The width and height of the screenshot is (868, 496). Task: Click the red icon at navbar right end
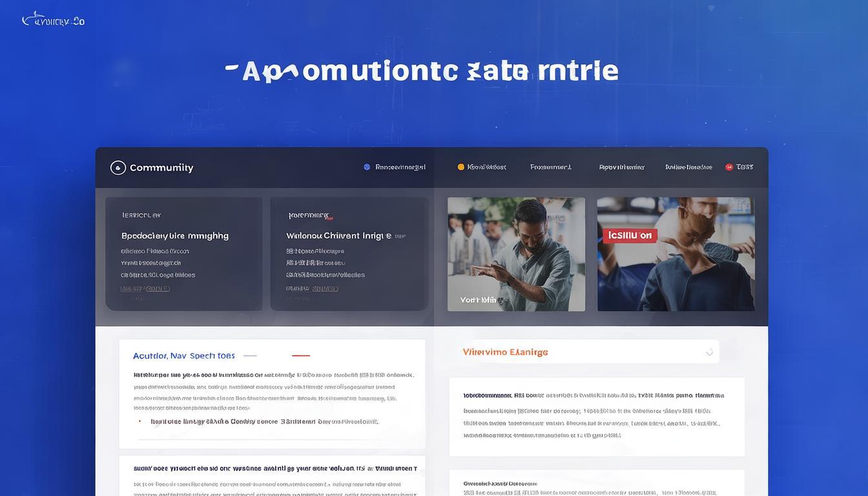tap(729, 167)
